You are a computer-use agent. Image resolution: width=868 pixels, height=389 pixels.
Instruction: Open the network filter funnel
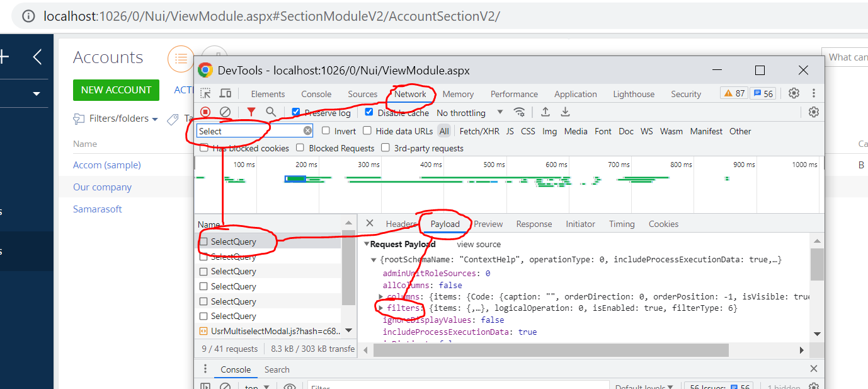(251, 112)
